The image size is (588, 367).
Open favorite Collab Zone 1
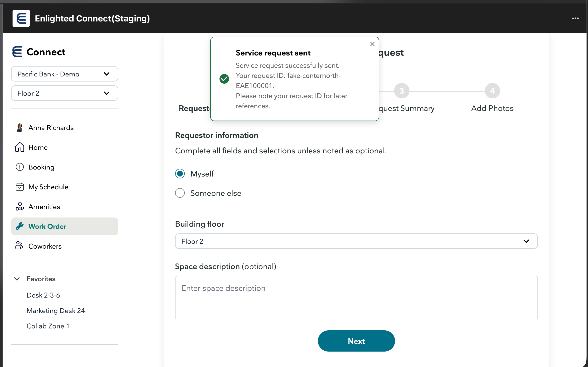(48, 326)
